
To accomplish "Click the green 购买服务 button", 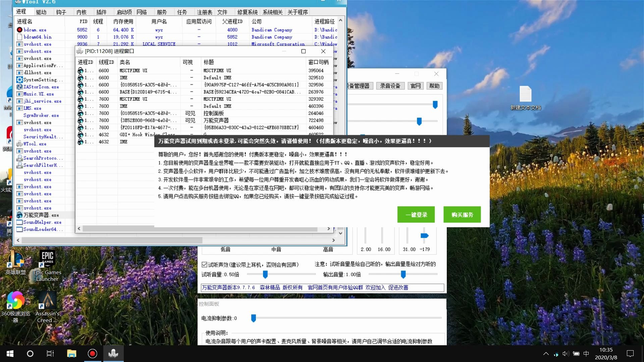I will click(462, 215).
